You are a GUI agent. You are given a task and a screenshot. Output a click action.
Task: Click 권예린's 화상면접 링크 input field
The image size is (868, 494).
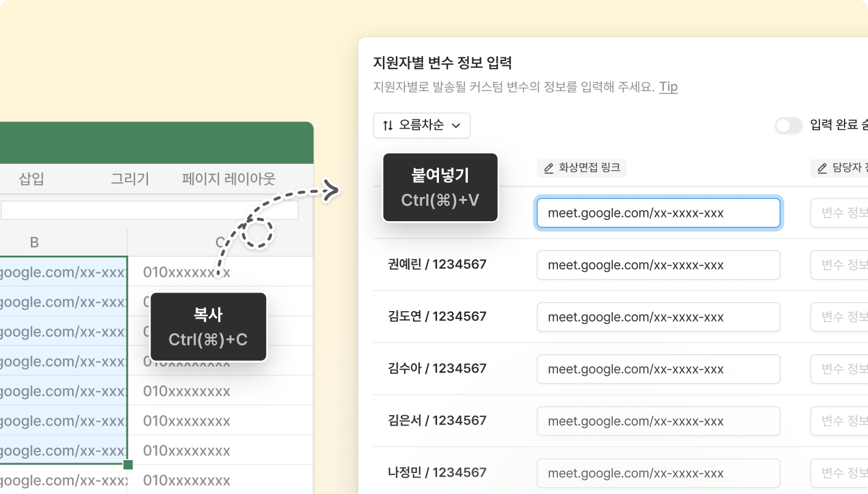[658, 265]
